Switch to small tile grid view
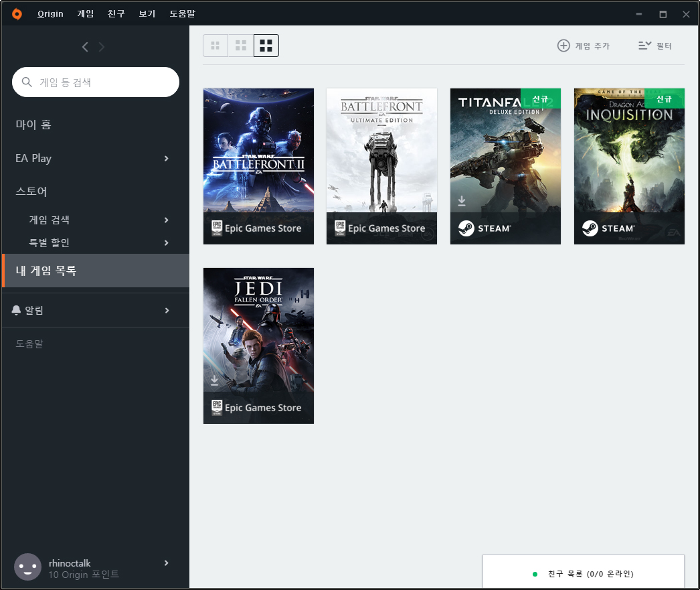This screenshot has height=590, width=700. pyautogui.click(x=215, y=46)
